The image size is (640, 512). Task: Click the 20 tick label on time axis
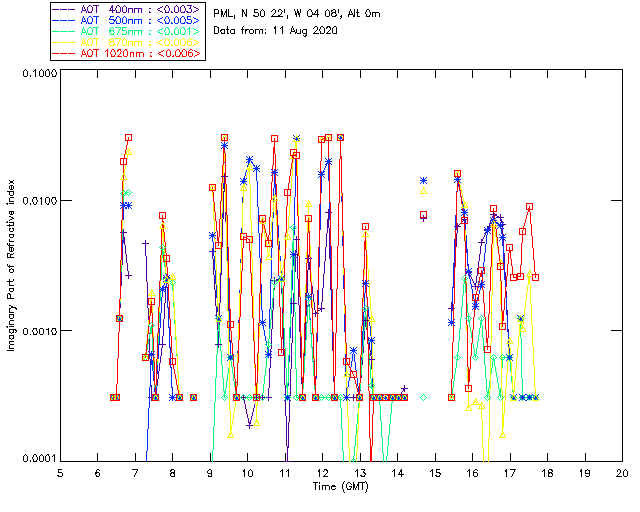[622, 473]
